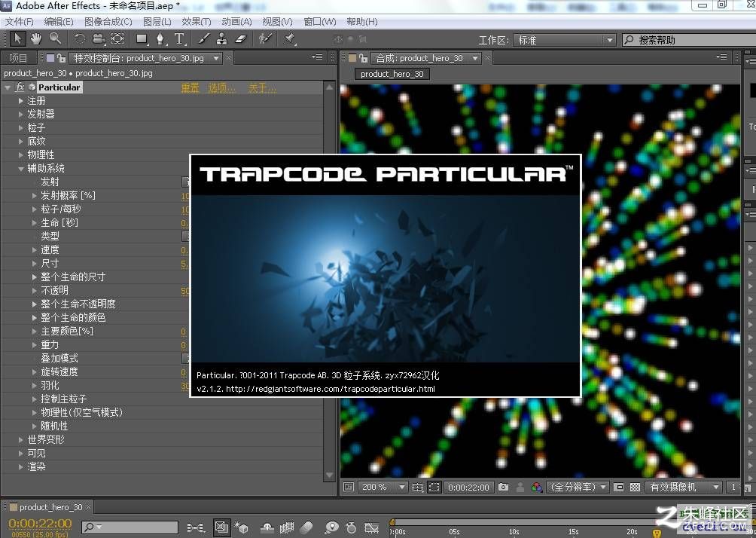
Task: Take a snapshot with the camera icon
Action: (503, 488)
